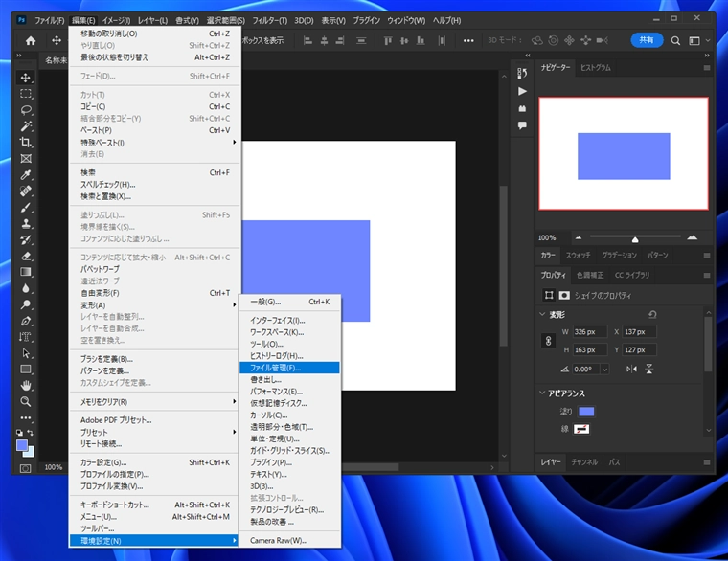Swap foreground and background colors
The image size is (728, 561).
31,433
